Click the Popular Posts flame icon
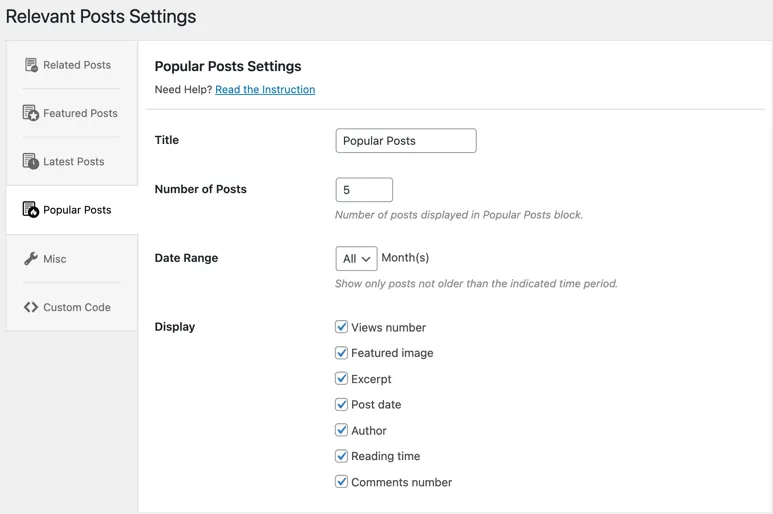This screenshot has width=773, height=514. tap(31, 210)
